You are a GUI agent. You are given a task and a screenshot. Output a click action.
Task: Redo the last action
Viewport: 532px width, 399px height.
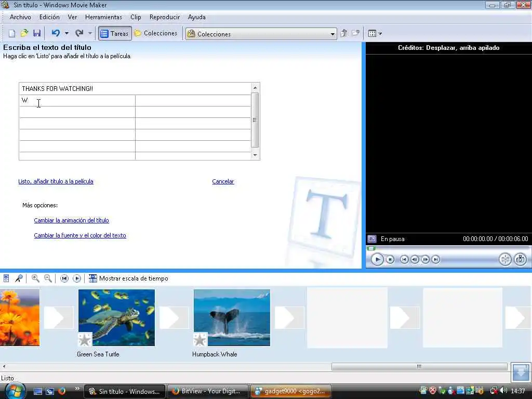(79, 33)
